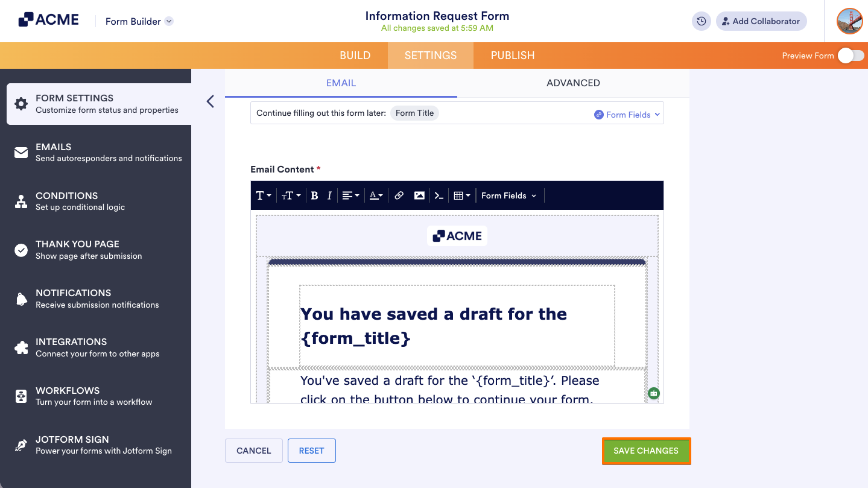Click the SAVE CHANGES button

(645, 450)
